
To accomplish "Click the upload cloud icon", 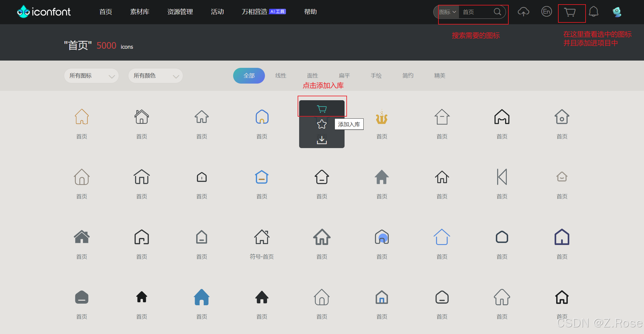I will pos(523,12).
